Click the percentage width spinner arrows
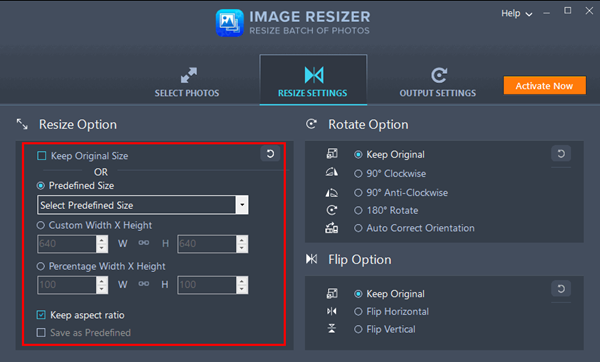Image resolution: width=600 pixels, height=362 pixels. (102, 285)
